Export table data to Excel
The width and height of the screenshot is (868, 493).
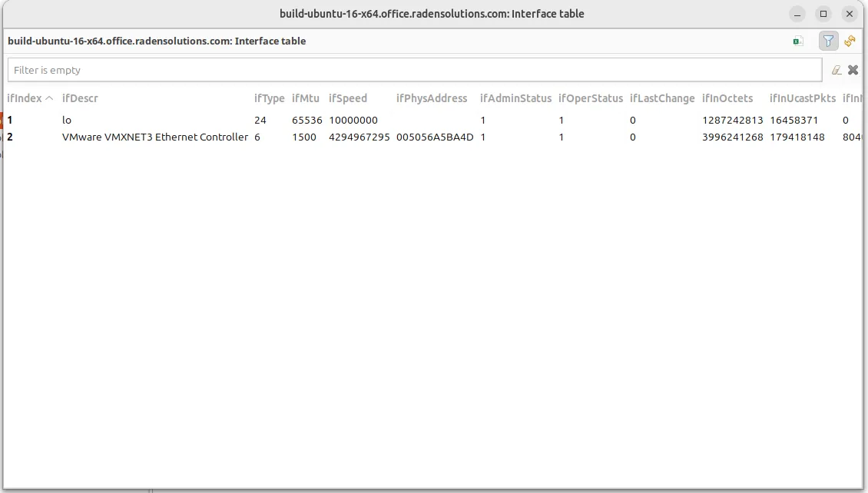tap(797, 41)
